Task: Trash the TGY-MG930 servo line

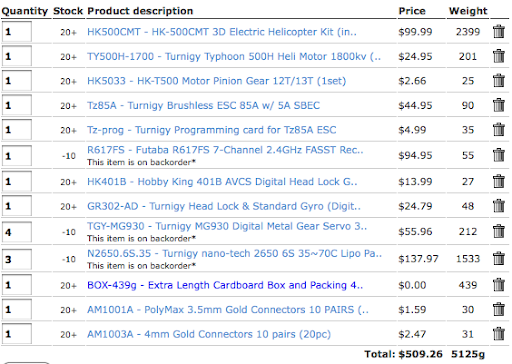Action: pyautogui.click(x=499, y=231)
